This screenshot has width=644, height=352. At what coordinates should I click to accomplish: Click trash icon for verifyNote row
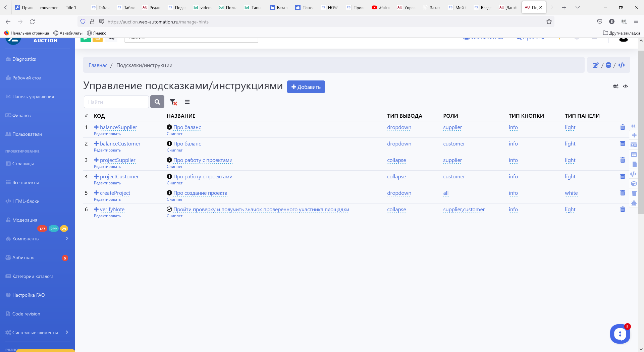[623, 210]
